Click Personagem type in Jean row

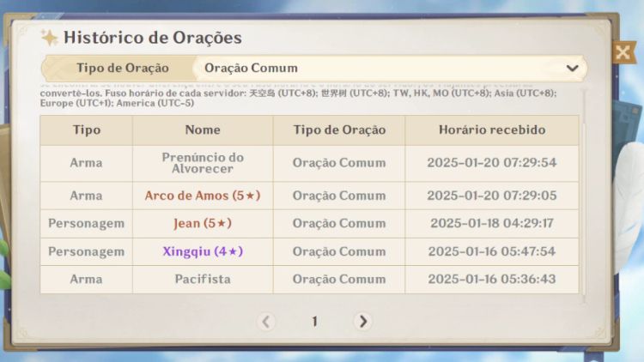(x=86, y=224)
